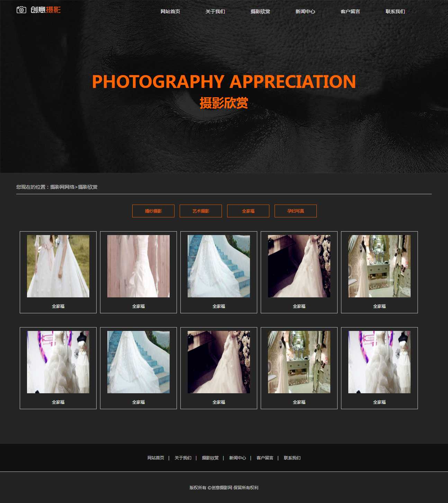Click the camera logo icon
The width and height of the screenshot is (448, 503).
[21, 10]
